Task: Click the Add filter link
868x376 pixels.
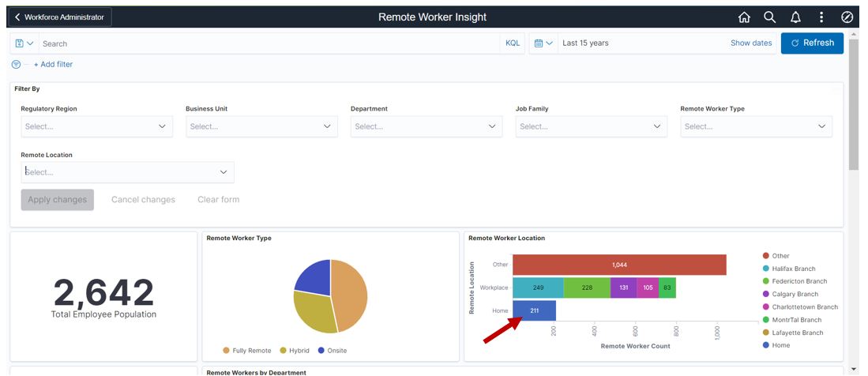Action: pyautogui.click(x=53, y=64)
